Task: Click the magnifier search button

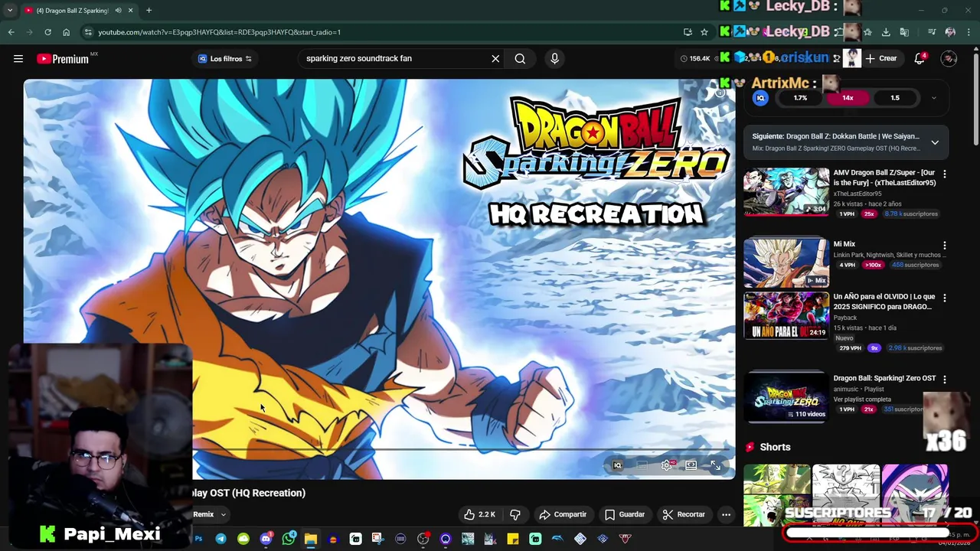Action: pyautogui.click(x=520, y=58)
